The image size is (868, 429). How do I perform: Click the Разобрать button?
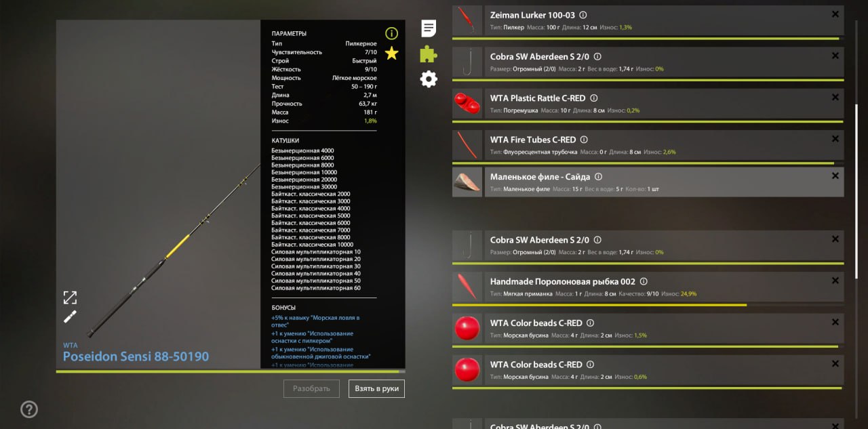(311, 388)
